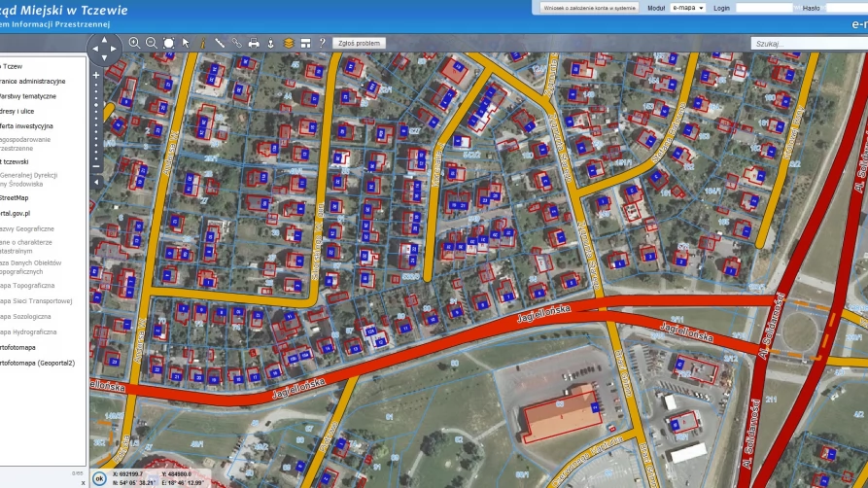
Task: Choose the ruler measurement tool
Action: pyautogui.click(x=220, y=43)
